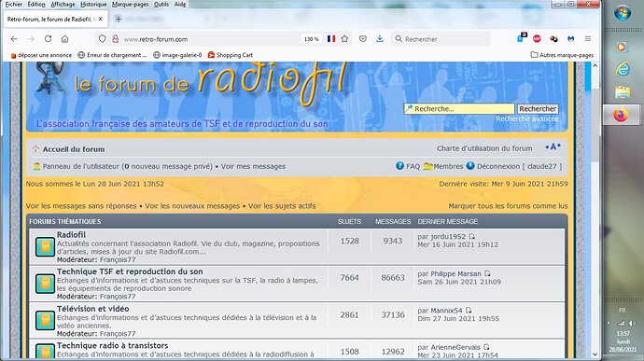
Task: Open the Erreur de chargement bookmark
Action: (112, 55)
